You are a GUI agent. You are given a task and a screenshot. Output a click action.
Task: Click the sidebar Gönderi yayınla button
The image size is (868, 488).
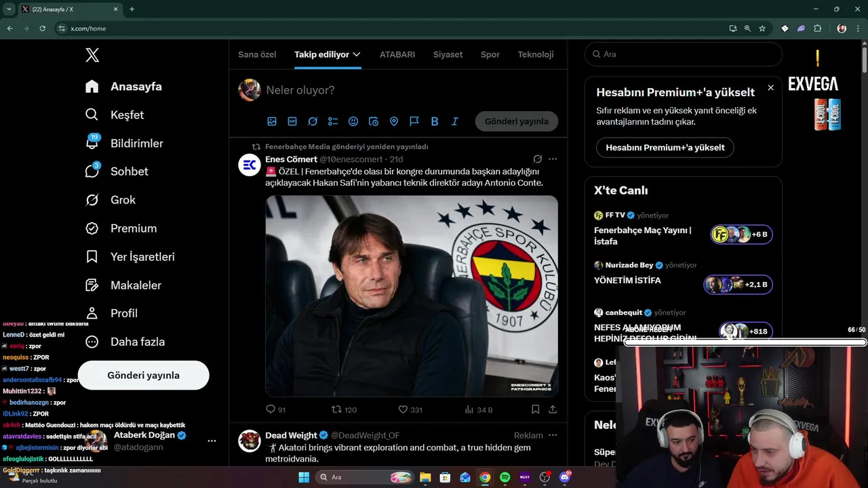[x=143, y=375]
